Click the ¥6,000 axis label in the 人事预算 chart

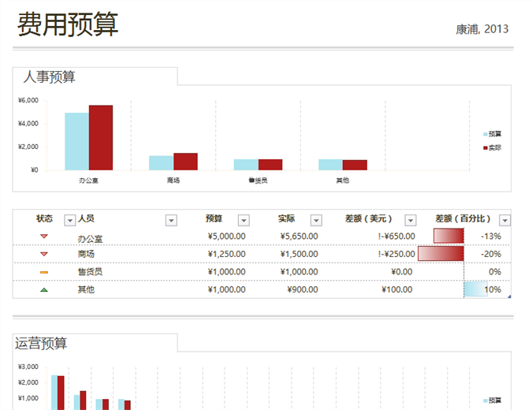[28, 100]
